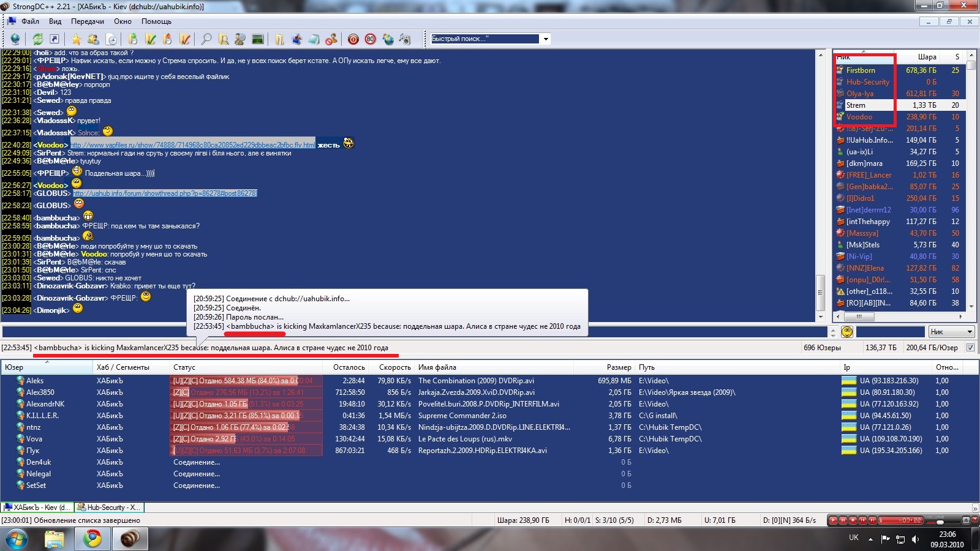The width and height of the screenshot is (980, 551).
Task: Click the favorite users icon
Action: (93, 39)
